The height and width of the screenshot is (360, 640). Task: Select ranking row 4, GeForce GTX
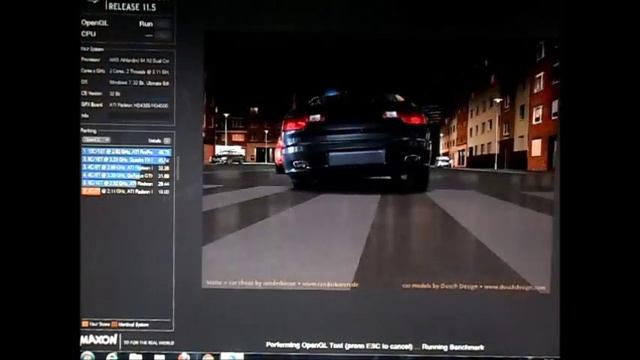point(127,176)
